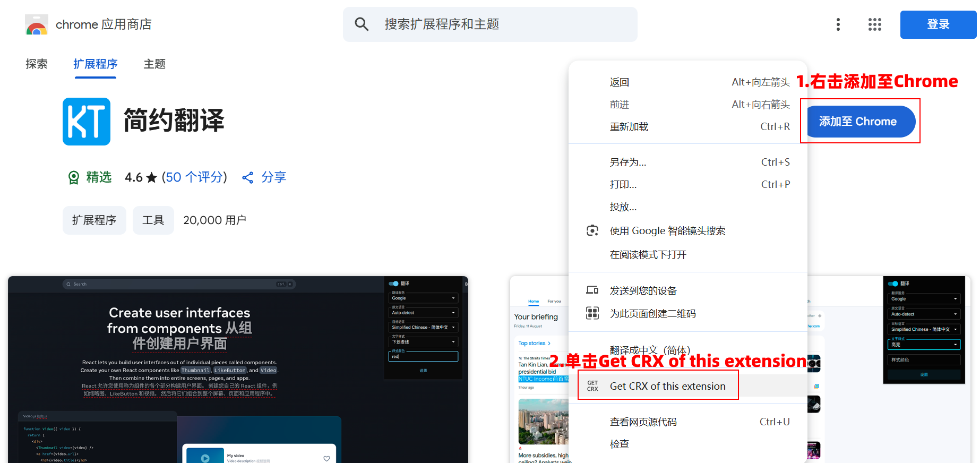
Task: Choose 另存为... in the context menu
Action: coord(688,162)
